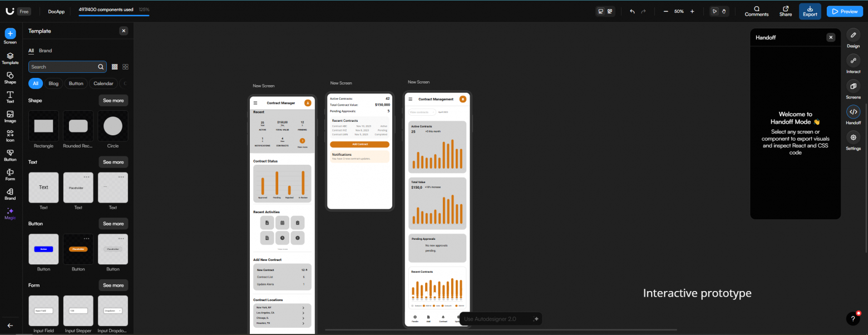See more Text templates
This screenshot has width=868, height=335.
pos(113,162)
